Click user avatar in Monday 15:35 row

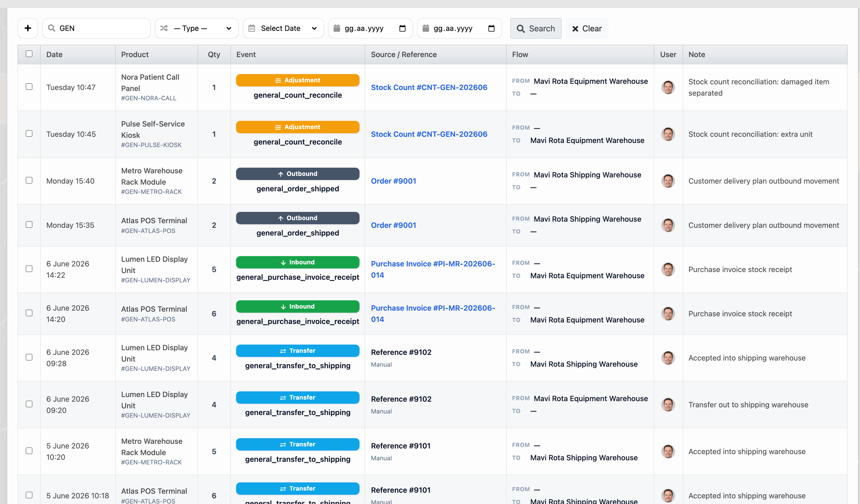[668, 225]
